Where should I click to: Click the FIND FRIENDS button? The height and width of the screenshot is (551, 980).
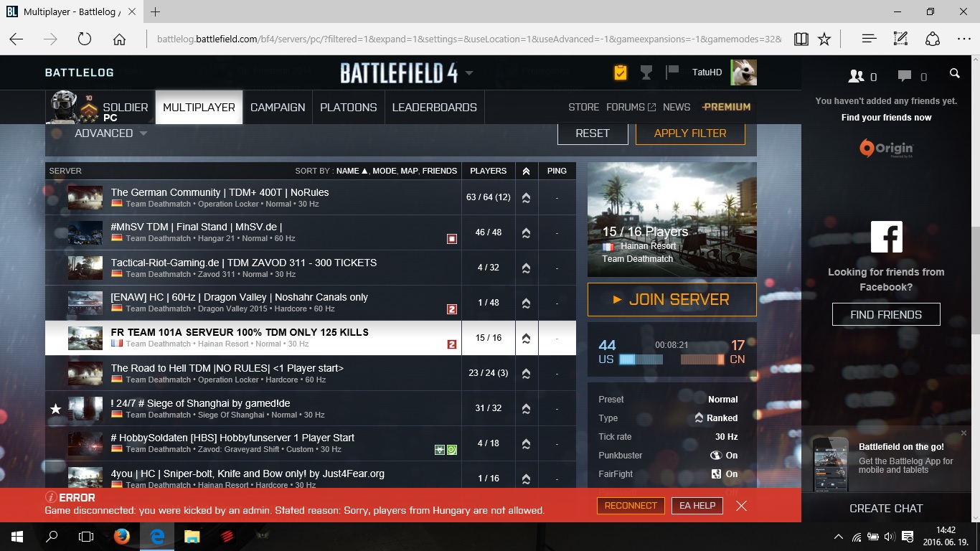886,314
